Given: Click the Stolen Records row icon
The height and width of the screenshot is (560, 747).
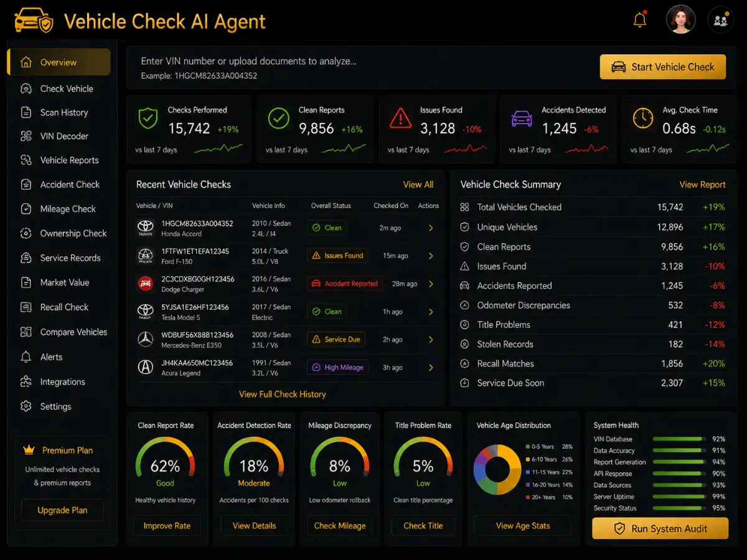Looking at the screenshot, I should pos(464,344).
